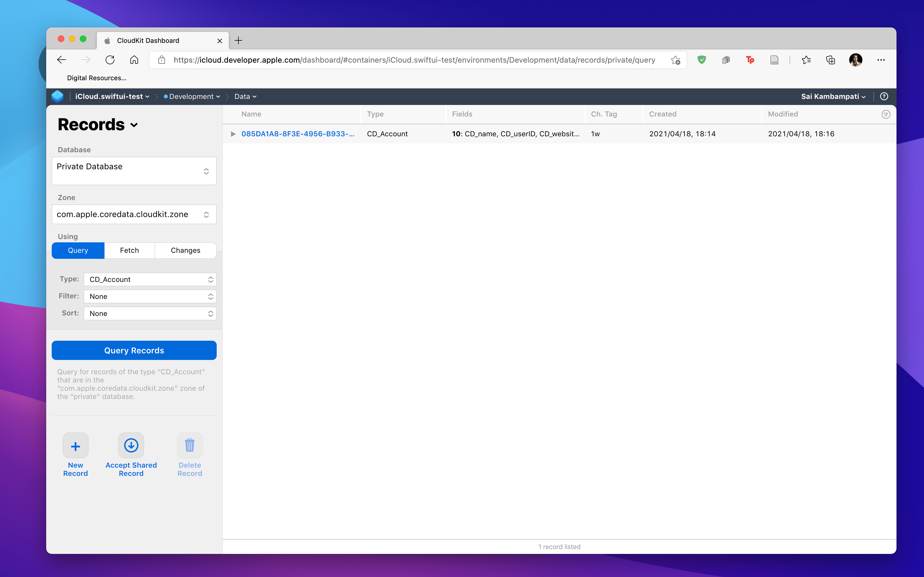This screenshot has width=924, height=577.
Task: Open the Private Database dropdown
Action: (134, 171)
